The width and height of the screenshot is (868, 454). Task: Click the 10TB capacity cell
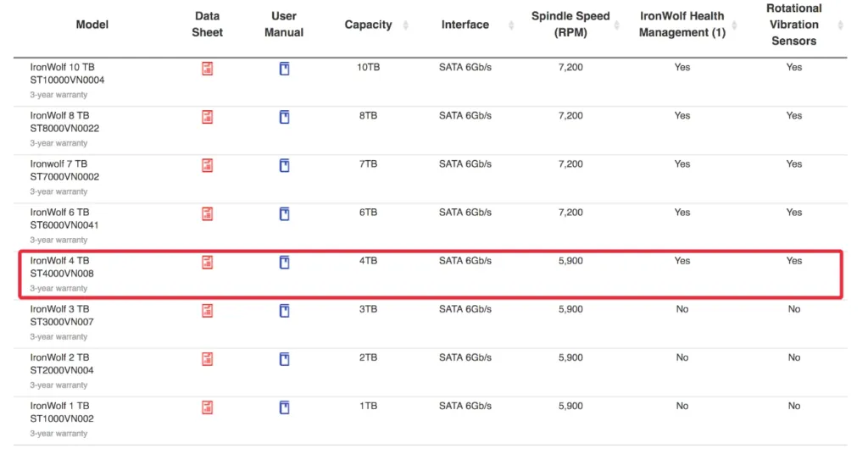(368, 67)
